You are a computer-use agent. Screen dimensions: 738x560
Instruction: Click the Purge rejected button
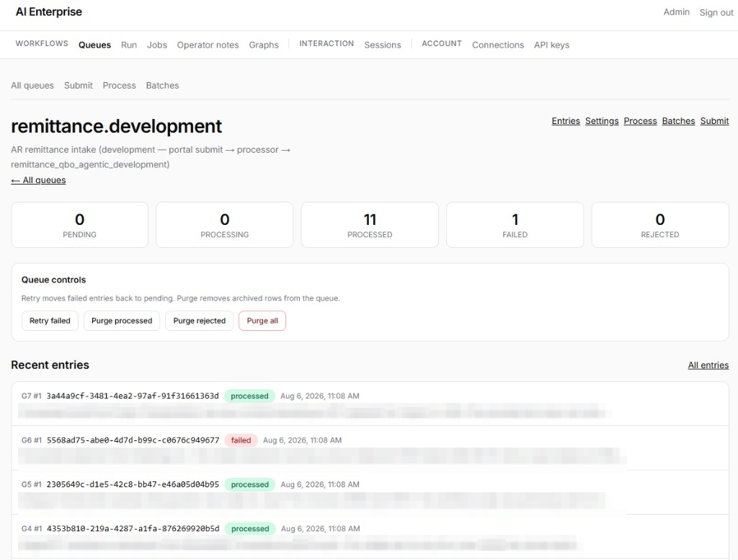tap(200, 321)
